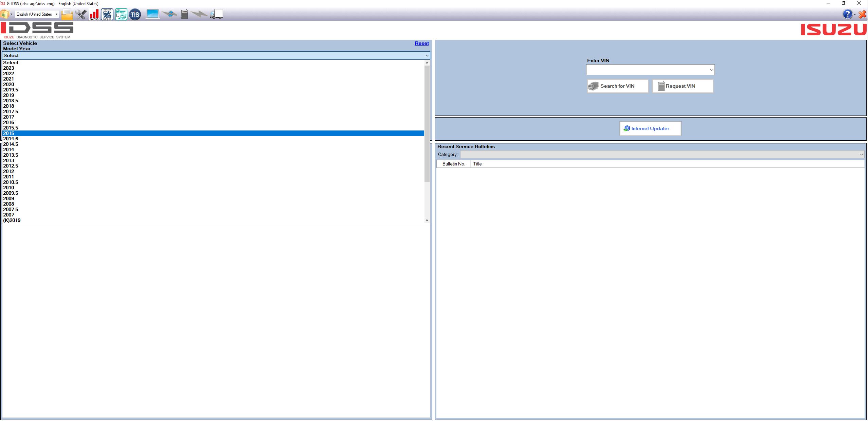Click the white box truck toolbar icon

pos(217,14)
